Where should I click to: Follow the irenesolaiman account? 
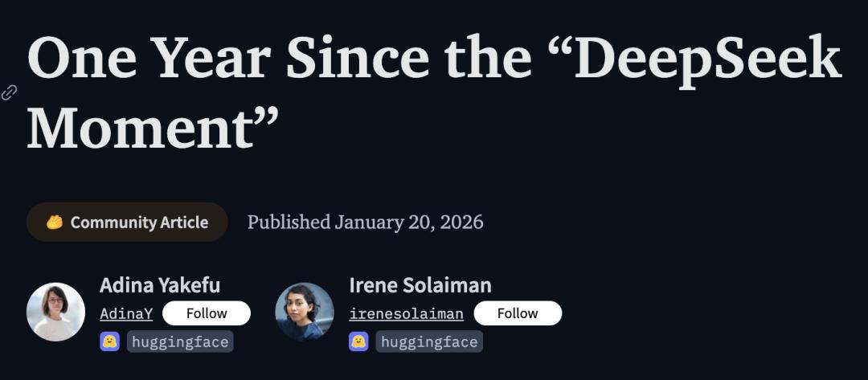(518, 313)
